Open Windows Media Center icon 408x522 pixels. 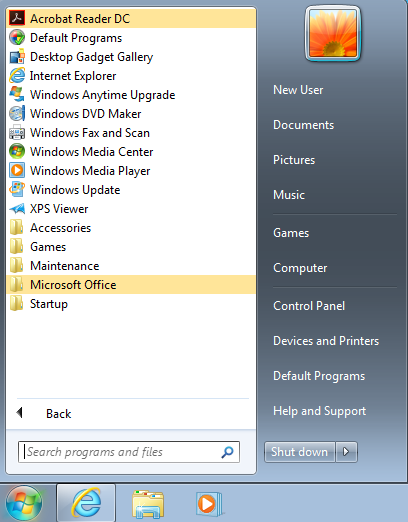coord(17,151)
